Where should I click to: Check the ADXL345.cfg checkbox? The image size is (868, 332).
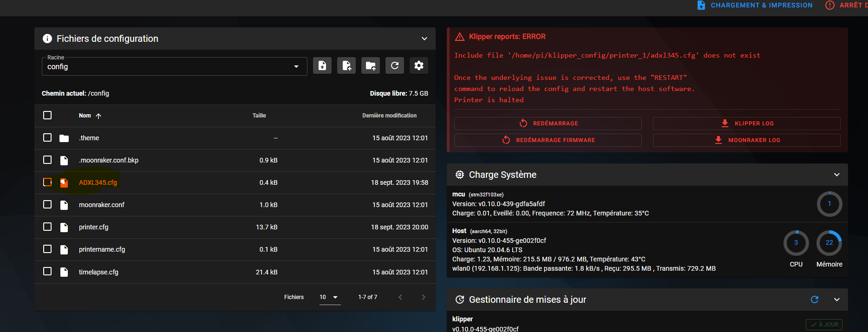click(x=47, y=182)
